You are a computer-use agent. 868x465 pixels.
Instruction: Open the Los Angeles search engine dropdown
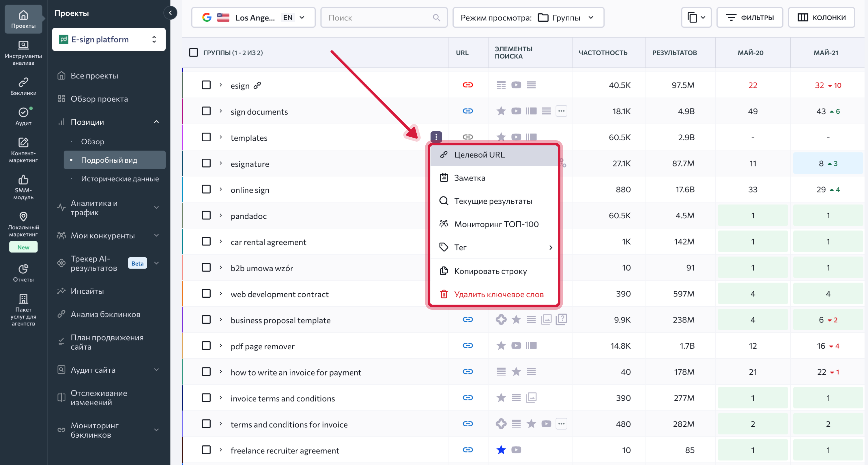tap(253, 18)
